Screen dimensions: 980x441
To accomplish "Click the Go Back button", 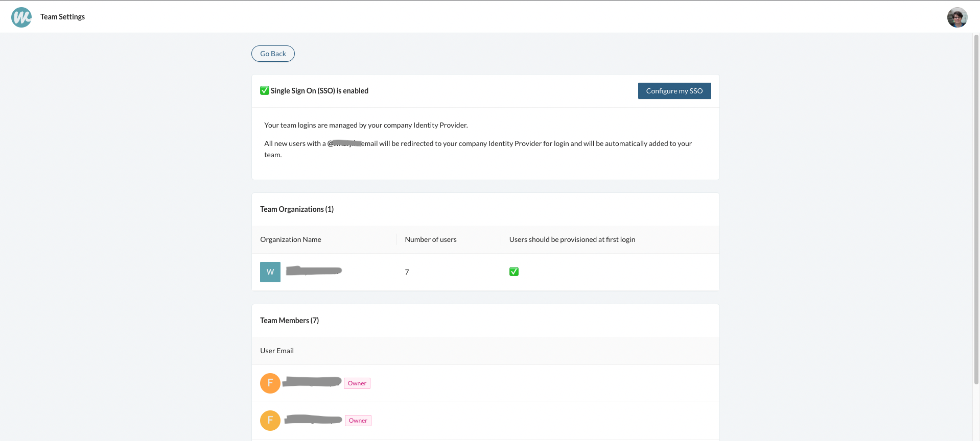I will [273, 54].
